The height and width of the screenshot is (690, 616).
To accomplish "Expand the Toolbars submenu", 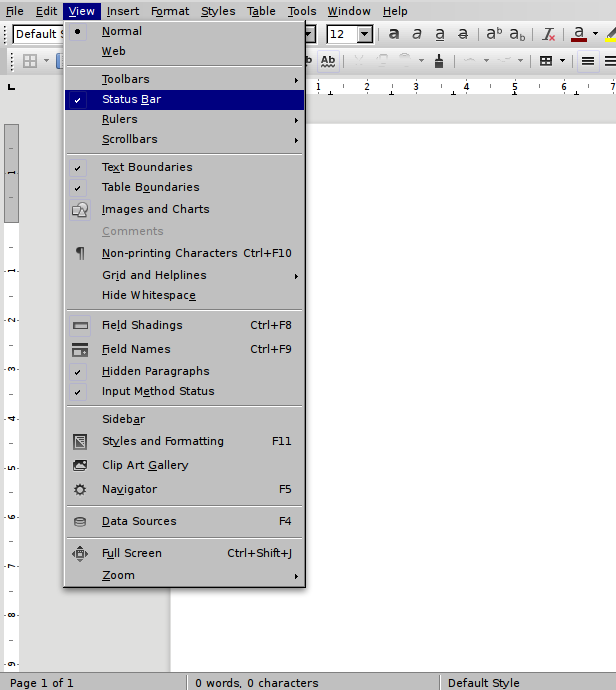I will [x=184, y=79].
